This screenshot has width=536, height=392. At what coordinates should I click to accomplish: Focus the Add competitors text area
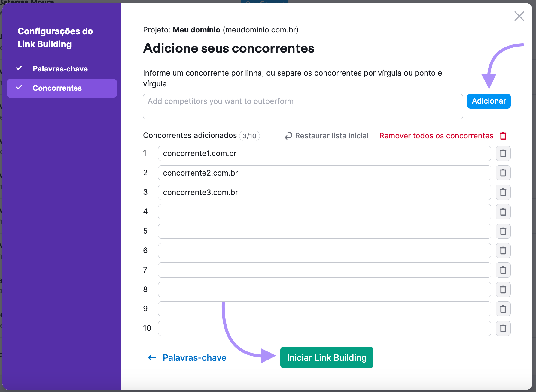(x=303, y=107)
